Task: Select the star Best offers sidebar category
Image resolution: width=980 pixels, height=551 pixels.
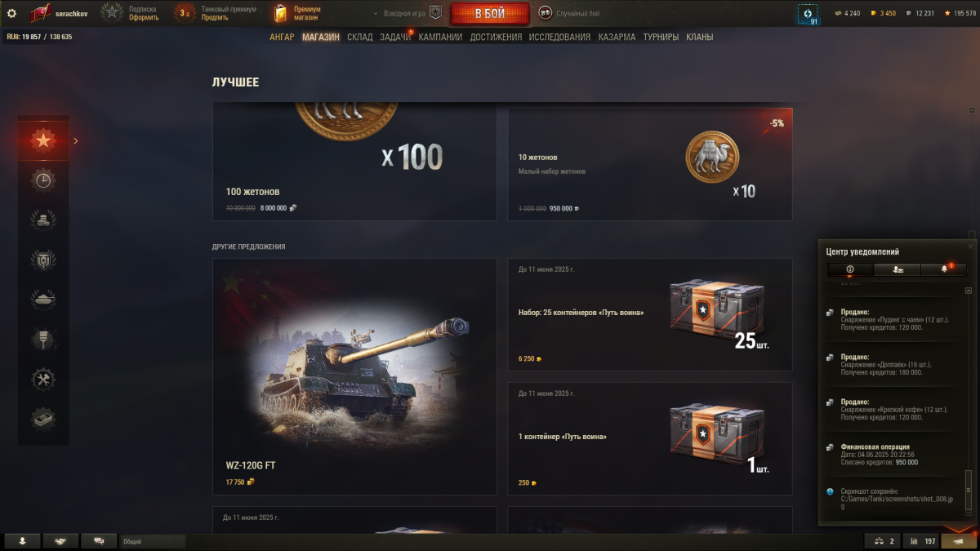Action: (43, 140)
